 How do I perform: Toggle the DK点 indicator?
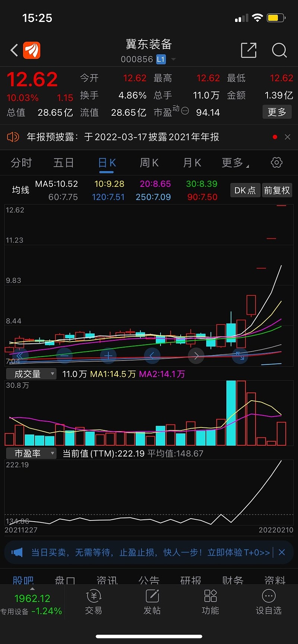click(x=245, y=190)
